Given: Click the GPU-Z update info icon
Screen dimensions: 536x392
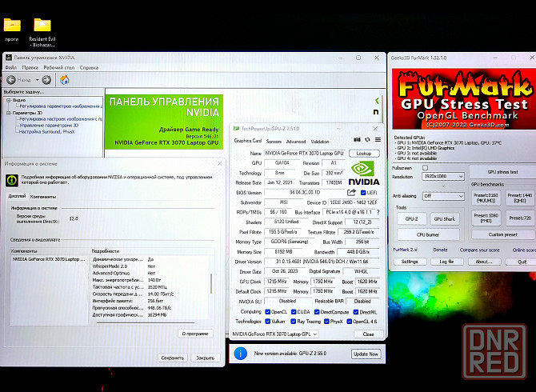Looking at the screenshot, I should point(240,354).
